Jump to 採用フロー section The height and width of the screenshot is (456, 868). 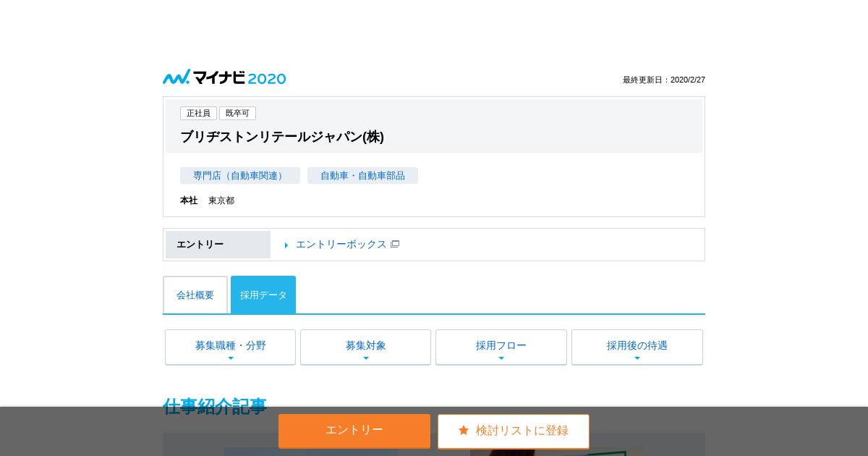pyautogui.click(x=501, y=347)
